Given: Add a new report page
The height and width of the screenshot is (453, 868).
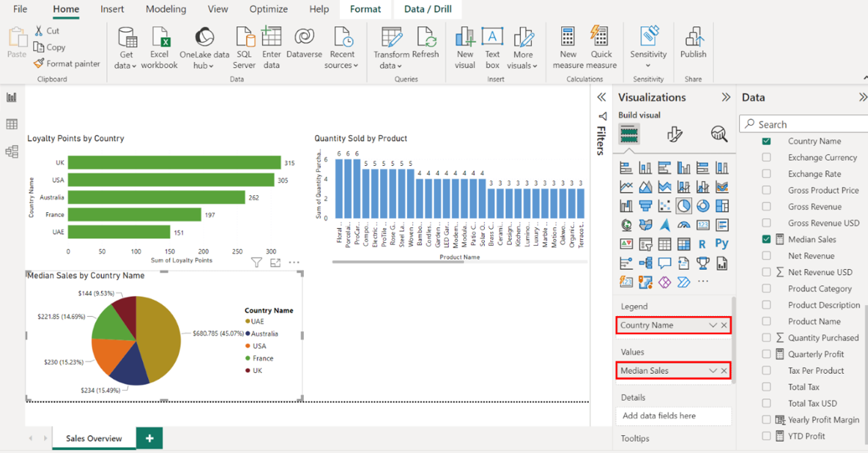Looking at the screenshot, I should click(x=149, y=438).
